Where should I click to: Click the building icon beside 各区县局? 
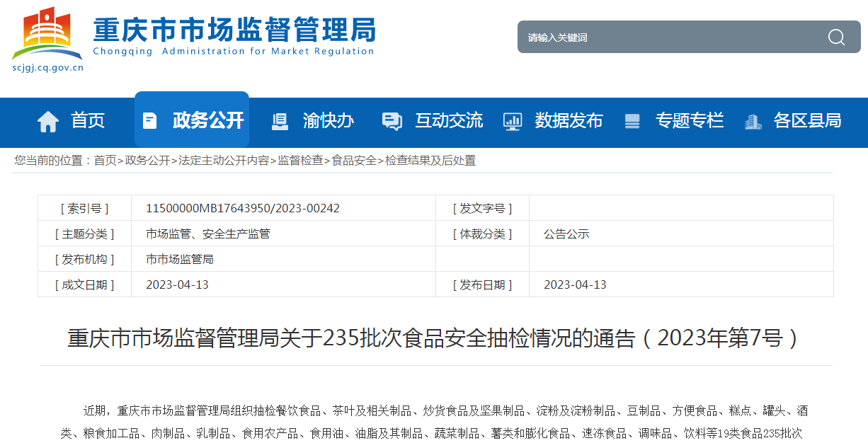tap(753, 121)
